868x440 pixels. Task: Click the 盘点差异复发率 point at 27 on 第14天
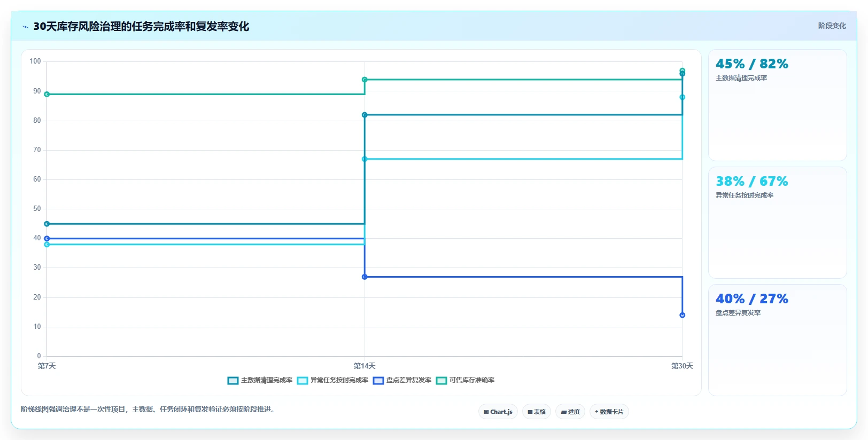365,277
